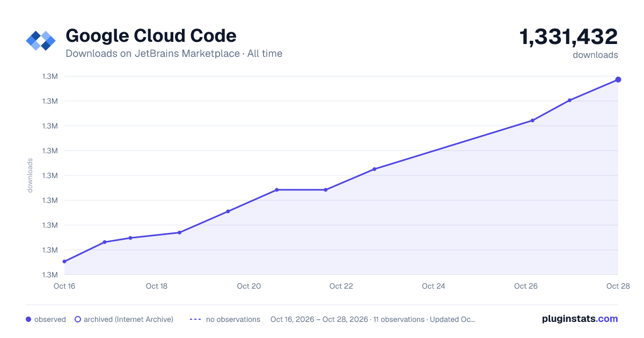Click the no observations legend label
Viewport: 644px width, 338px height.
pos(233,319)
